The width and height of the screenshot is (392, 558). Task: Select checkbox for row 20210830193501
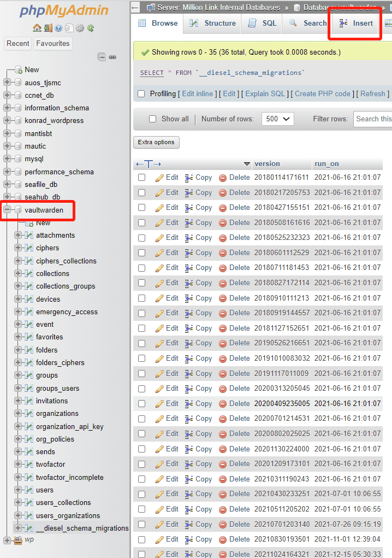pos(142,539)
